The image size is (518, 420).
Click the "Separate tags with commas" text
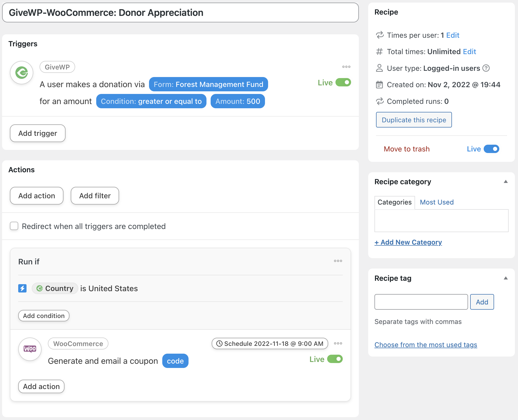[418, 322]
